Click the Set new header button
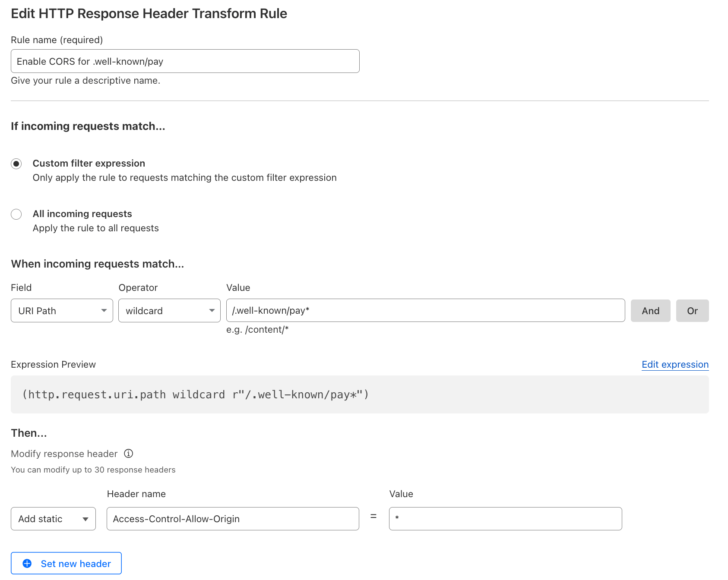728x580 pixels. [x=66, y=563]
